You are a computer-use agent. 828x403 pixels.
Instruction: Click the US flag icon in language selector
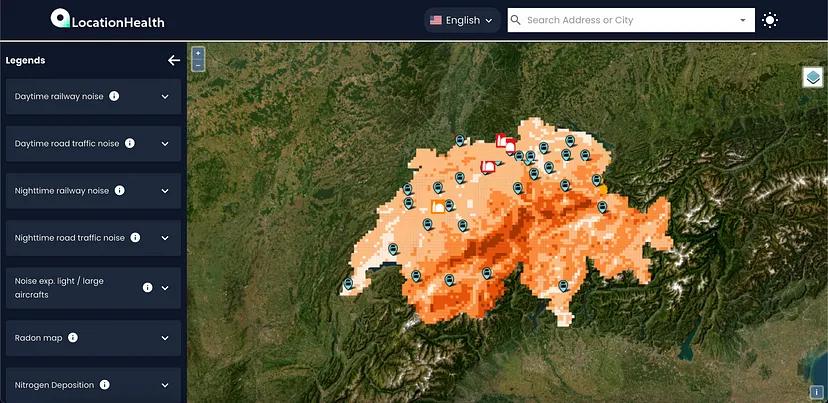click(436, 20)
